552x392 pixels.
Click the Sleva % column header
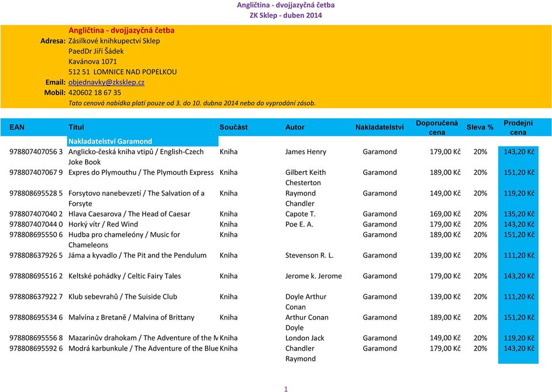point(480,127)
